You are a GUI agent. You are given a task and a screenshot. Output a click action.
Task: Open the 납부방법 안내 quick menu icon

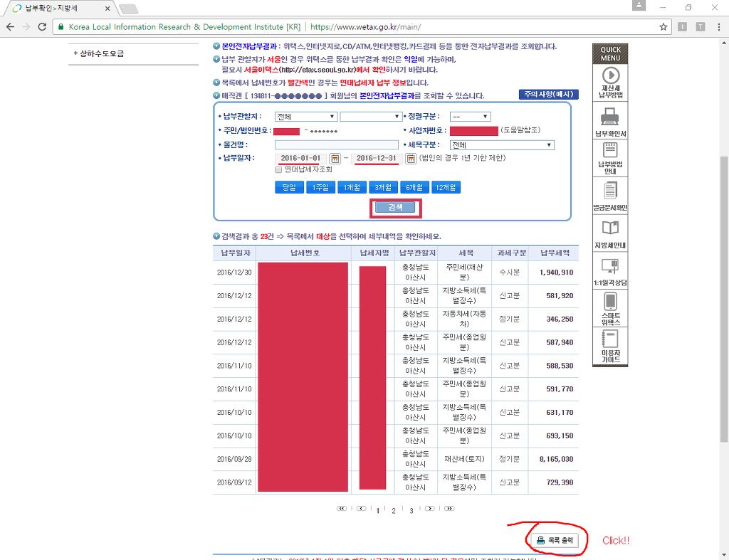610,159
